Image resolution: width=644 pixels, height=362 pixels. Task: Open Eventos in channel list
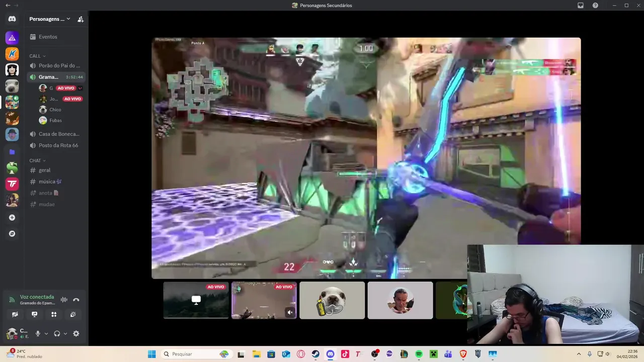click(x=56, y=37)
